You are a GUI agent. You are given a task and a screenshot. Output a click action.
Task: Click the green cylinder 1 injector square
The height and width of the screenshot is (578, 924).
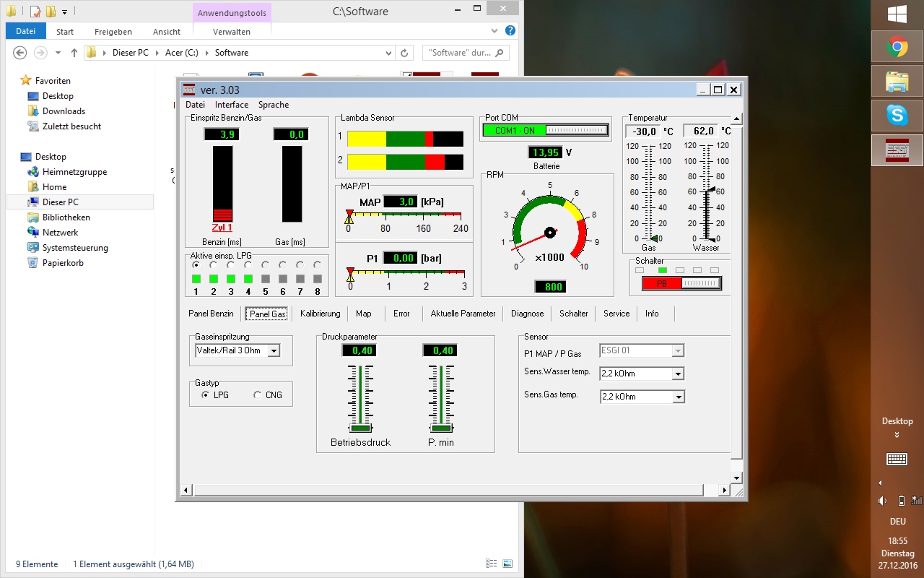[196, 279]
